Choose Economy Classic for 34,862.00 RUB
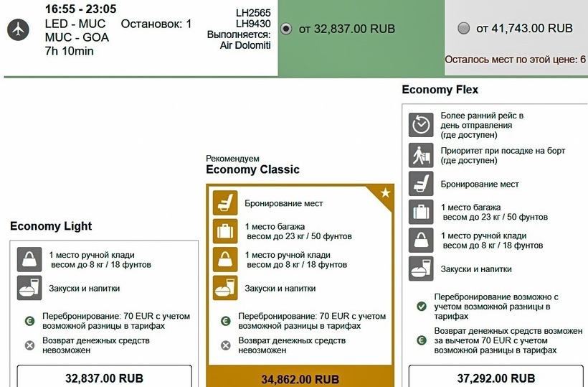The image size is (588, 387). [300, 376]
